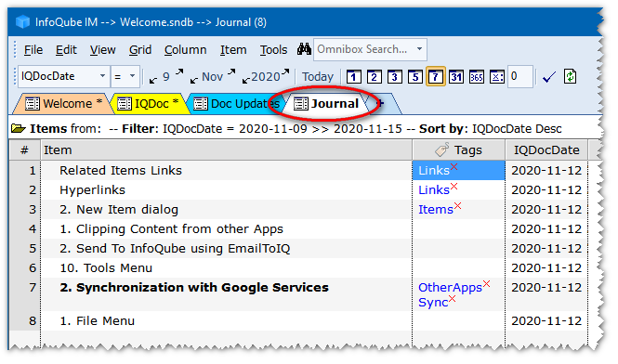Select the 2-day date range icon
This screenshot has width=618, height=364.
click(x=374, y=77)
